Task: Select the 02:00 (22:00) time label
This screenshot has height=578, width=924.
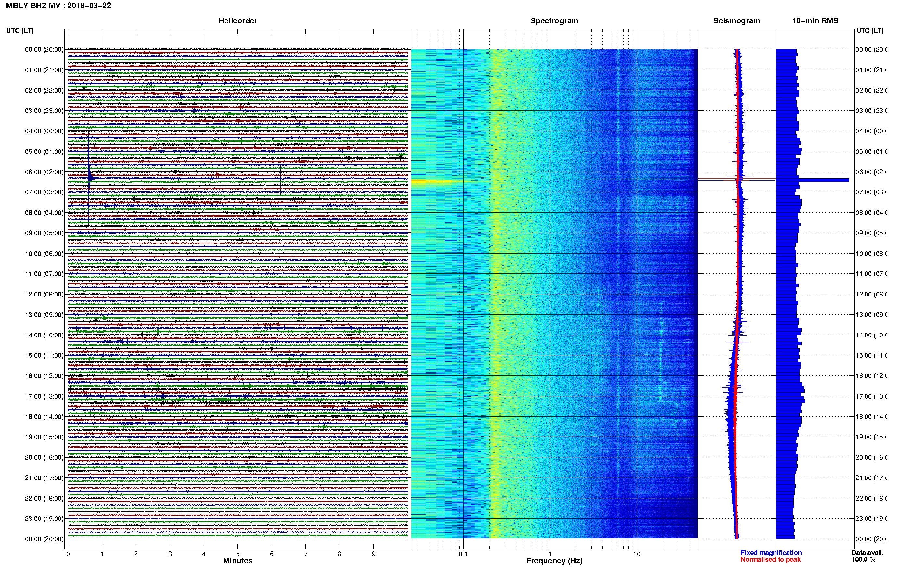Action: point(44,91)
